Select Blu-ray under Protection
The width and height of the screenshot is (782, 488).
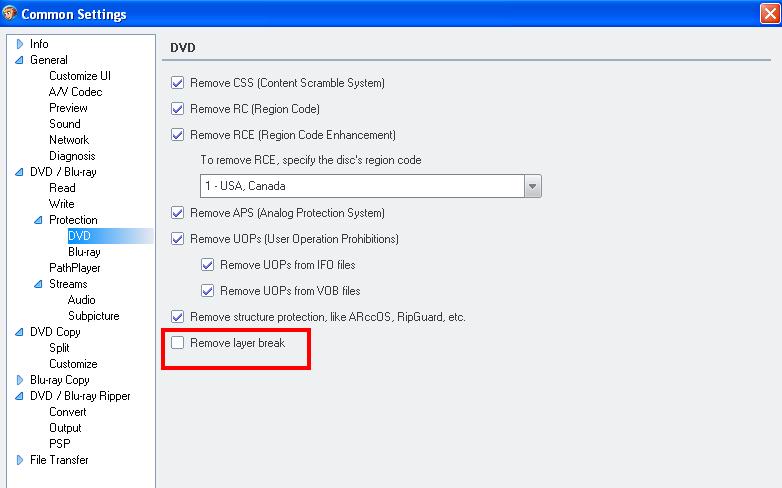click(x=84, y=252)
